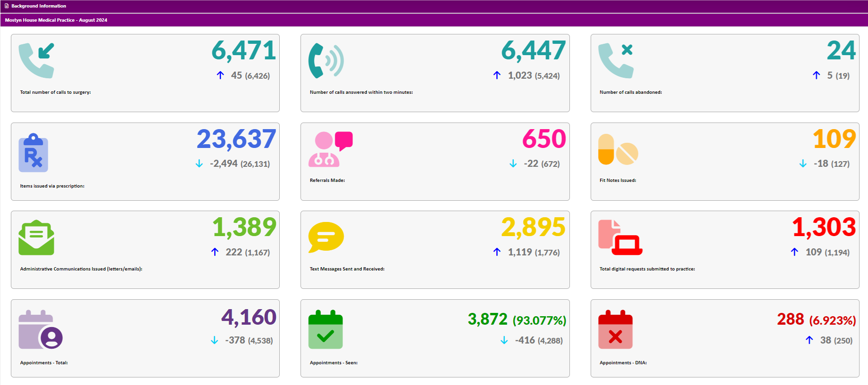The image size is (868, 385).
Task: Click down arrow beside -378 appointments
Action: pyautogui.click(x=215, y=340)
